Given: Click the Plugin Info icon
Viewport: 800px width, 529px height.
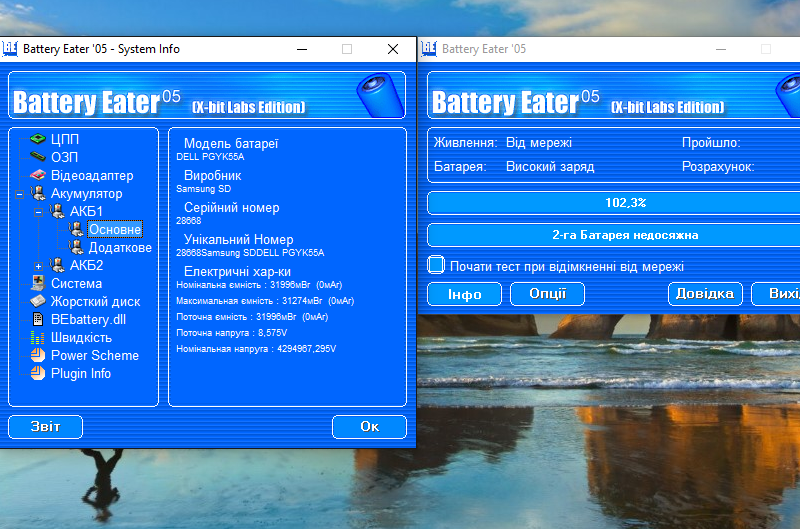Looking at the screenshot, I should (x=38, y=373).
